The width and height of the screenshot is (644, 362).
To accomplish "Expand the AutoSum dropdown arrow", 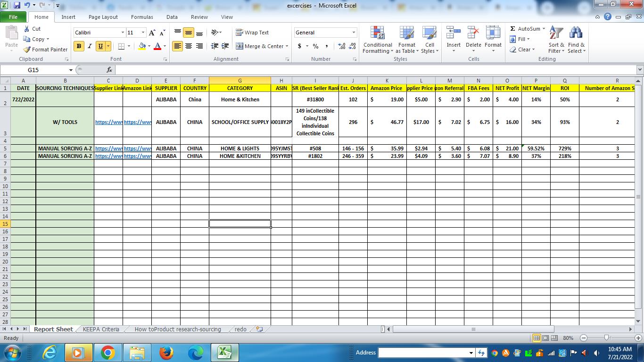I will [x=544, y=29].
